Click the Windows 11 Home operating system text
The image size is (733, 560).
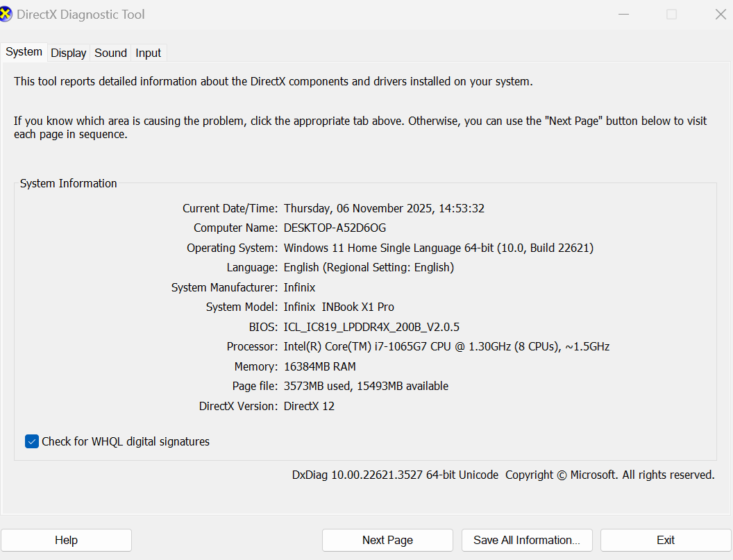[438, 248]
